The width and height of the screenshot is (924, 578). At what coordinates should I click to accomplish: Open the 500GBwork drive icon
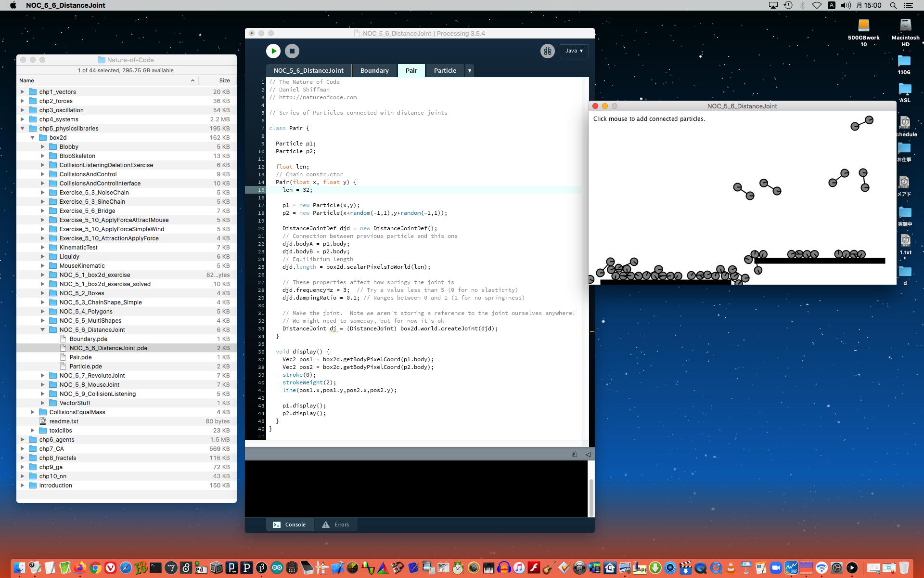click(x=863, y=26)
